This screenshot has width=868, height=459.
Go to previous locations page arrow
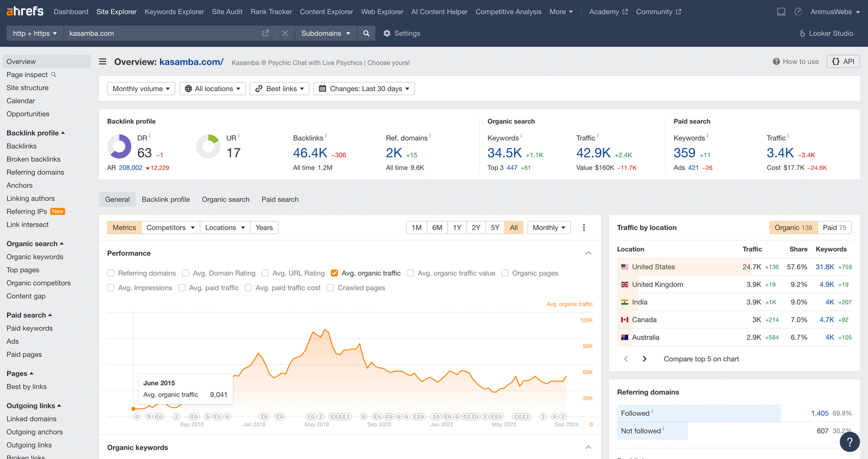coord(626,359)
